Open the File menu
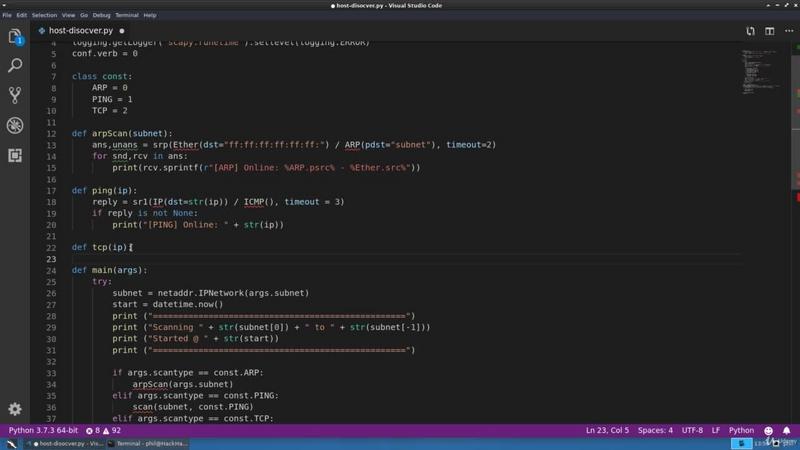Viewport: 800px width, 450px height. [7, 15]
